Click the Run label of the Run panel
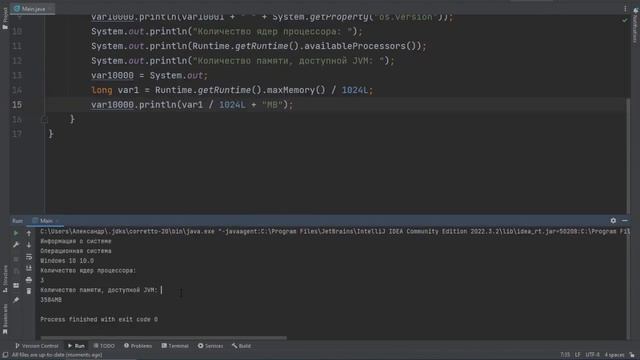 click(18, 220)
